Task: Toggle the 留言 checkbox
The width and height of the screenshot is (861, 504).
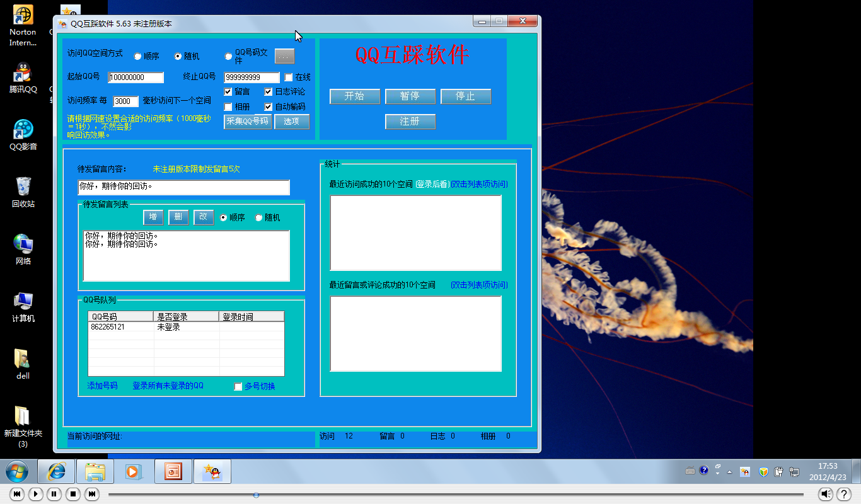Action: 228,92
